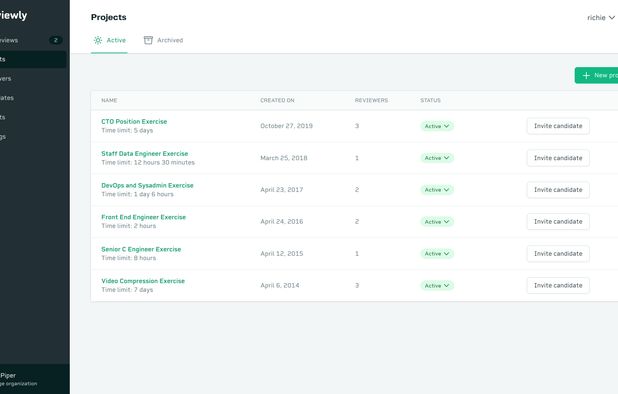This screenshot has height=394, width=618.
Task: Open Senior C Engineer Exercise project
Action: (x=141, y=249)
